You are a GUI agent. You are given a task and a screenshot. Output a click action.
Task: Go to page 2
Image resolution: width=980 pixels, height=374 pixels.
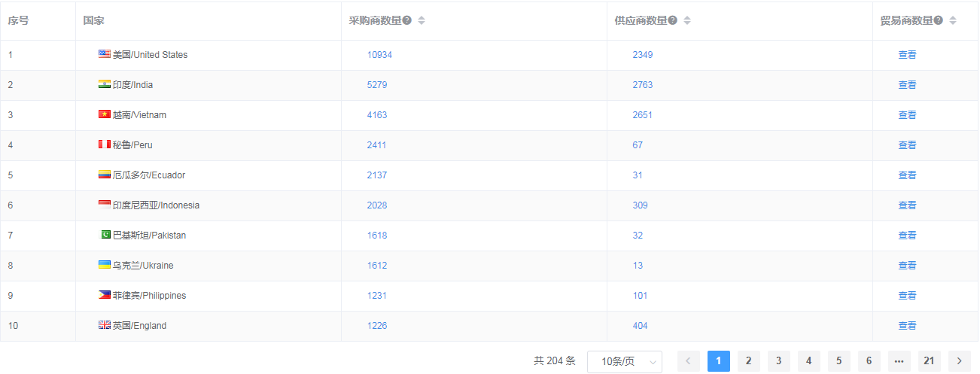tap(749, 361)
